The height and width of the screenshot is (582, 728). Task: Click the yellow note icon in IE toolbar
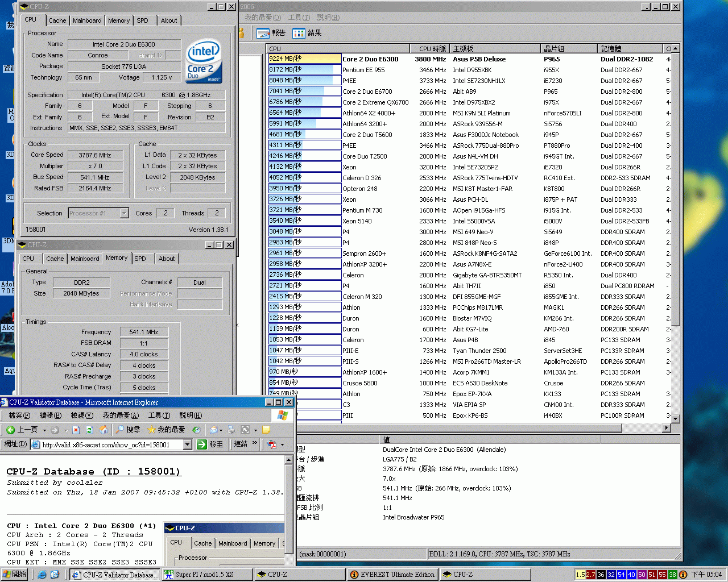[x=266, y=430]
